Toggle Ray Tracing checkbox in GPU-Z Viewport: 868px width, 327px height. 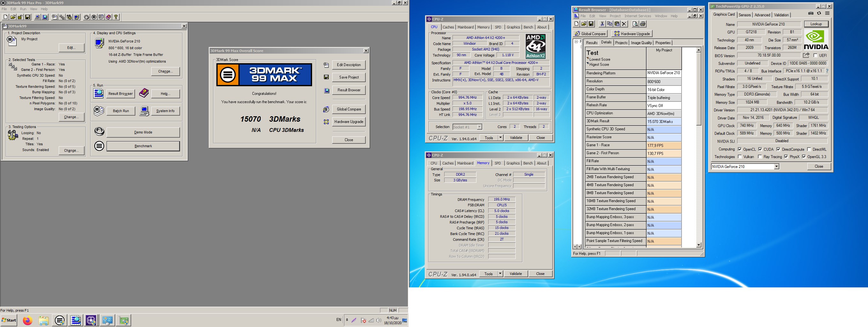click(760, 157)
